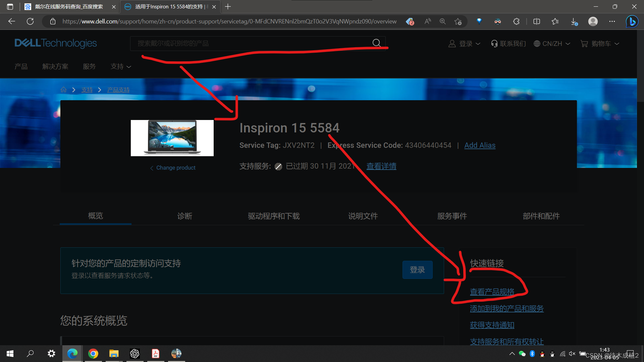Open the browser extensions puzzle icon
The height and width of the screenshot is (362, 644).
click(x=516, y=21)
